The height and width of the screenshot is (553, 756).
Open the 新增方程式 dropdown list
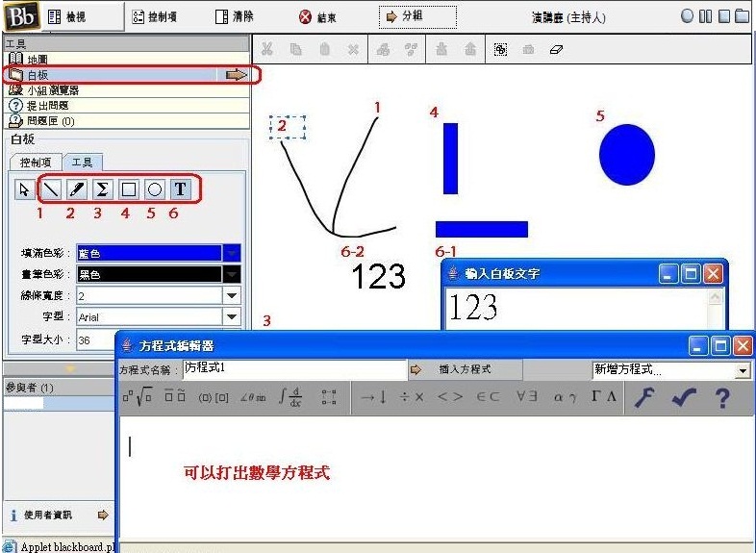pos(743,370)
